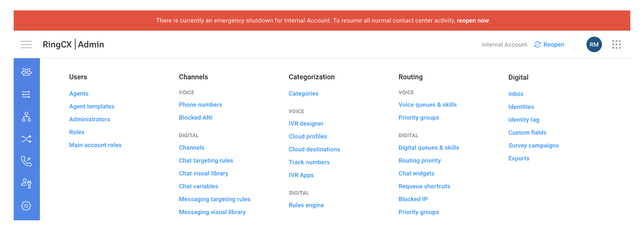Go to Phone numbers under Voice

pos(200,105)
